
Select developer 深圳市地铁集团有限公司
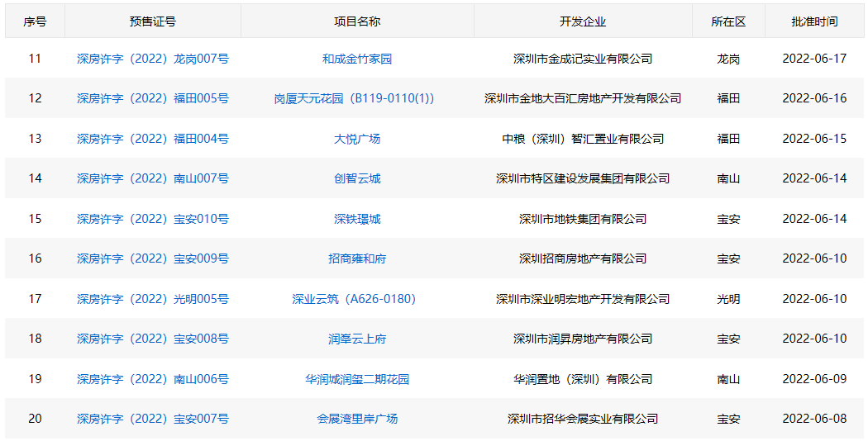[583, 219]
